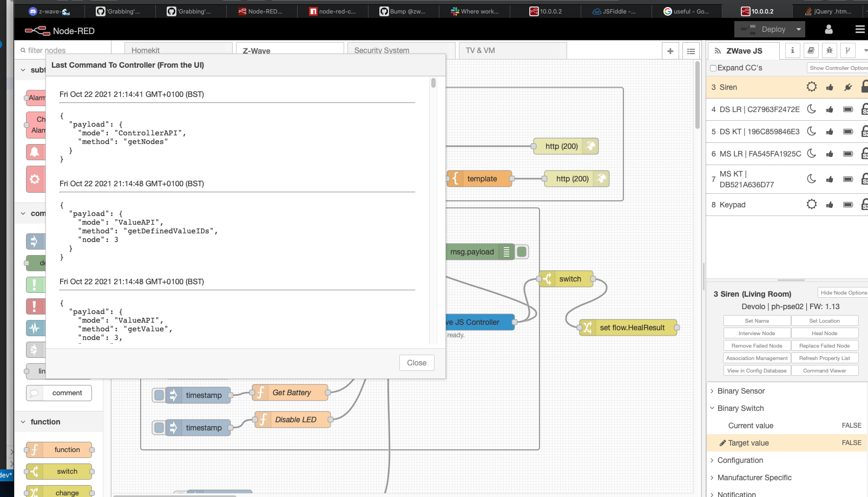Screen dimensions: 868x497
Task: Click the moon icon on MS KT row
Action: click(x=812, y=179)
